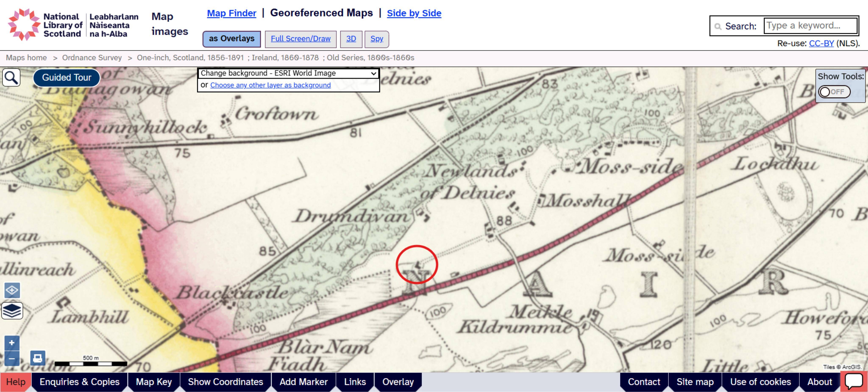Open the Links button

coord(355,382)
